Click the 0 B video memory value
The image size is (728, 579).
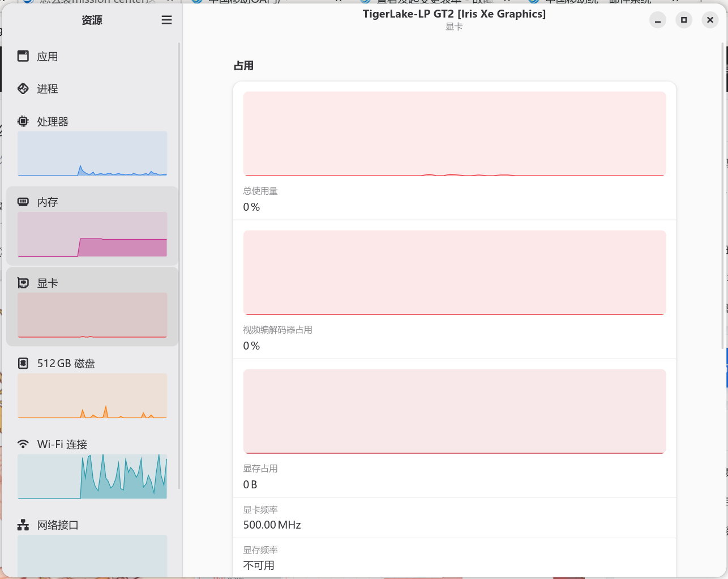point(250,484)
